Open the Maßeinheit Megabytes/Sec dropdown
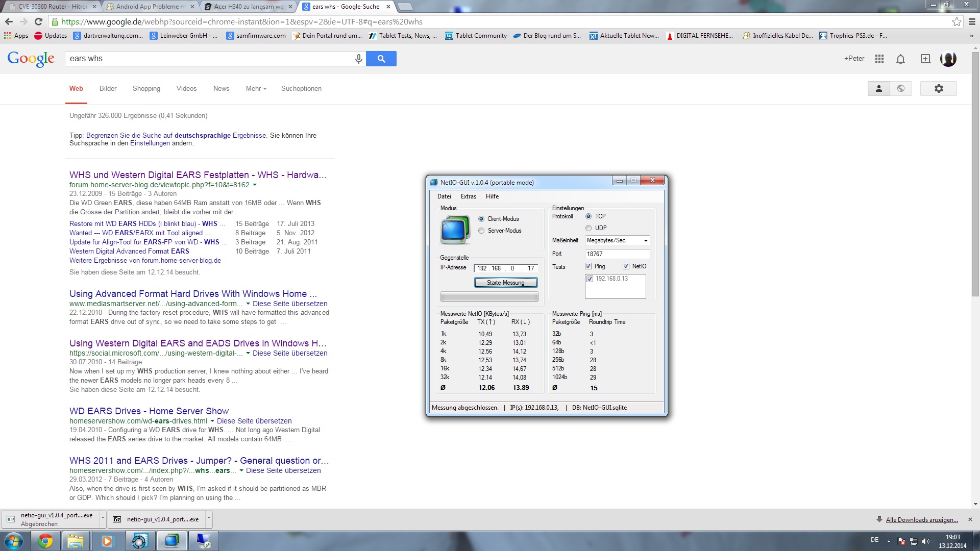The image size is (980, 551). pos(617,240)
